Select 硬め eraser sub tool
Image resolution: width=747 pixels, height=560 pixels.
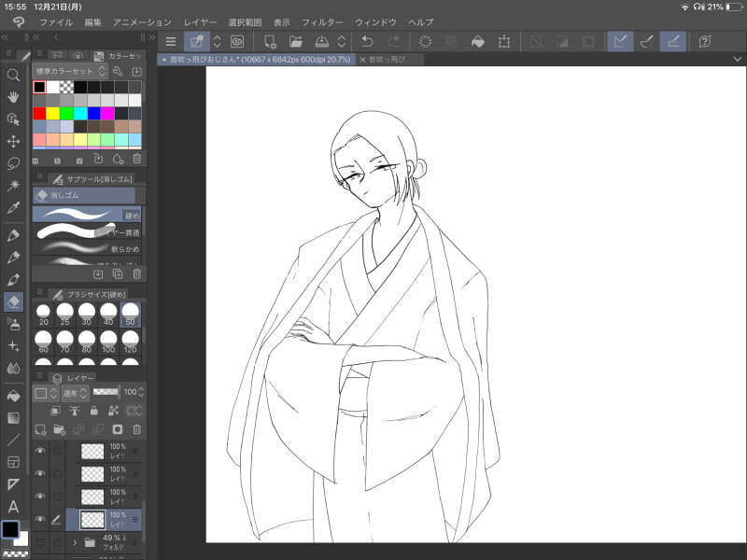tap(87, 215)
